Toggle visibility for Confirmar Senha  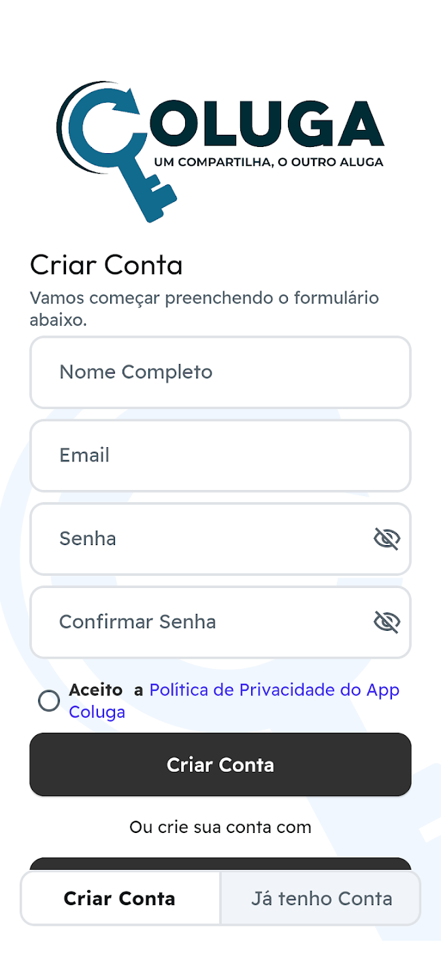click(387, 622)
